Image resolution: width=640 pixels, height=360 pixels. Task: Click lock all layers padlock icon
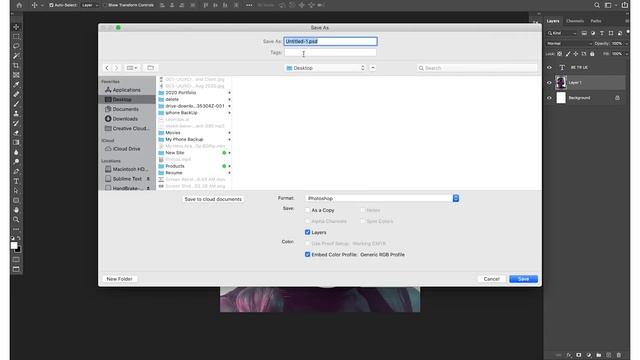click(x=592, y=54)
